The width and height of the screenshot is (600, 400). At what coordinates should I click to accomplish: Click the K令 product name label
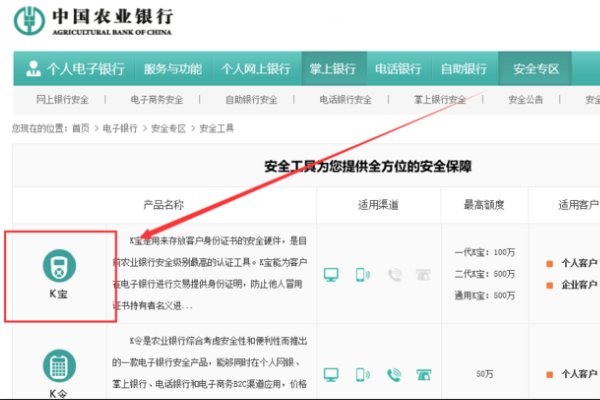(x=59, y=393)
